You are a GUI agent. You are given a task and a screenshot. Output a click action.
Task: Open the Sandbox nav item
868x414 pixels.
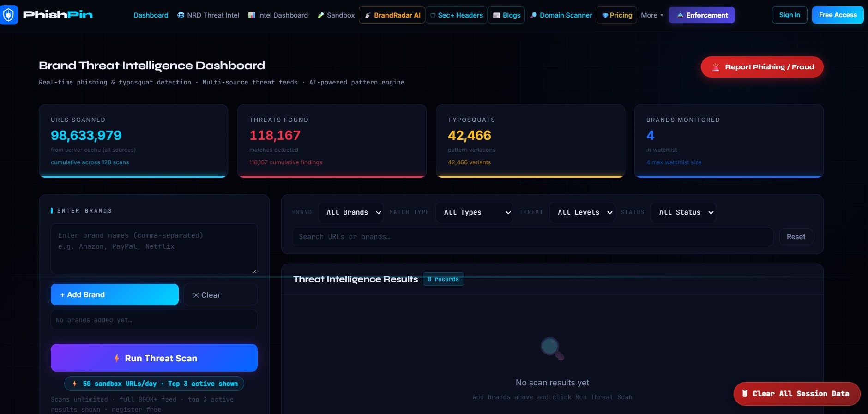(336, 15)
